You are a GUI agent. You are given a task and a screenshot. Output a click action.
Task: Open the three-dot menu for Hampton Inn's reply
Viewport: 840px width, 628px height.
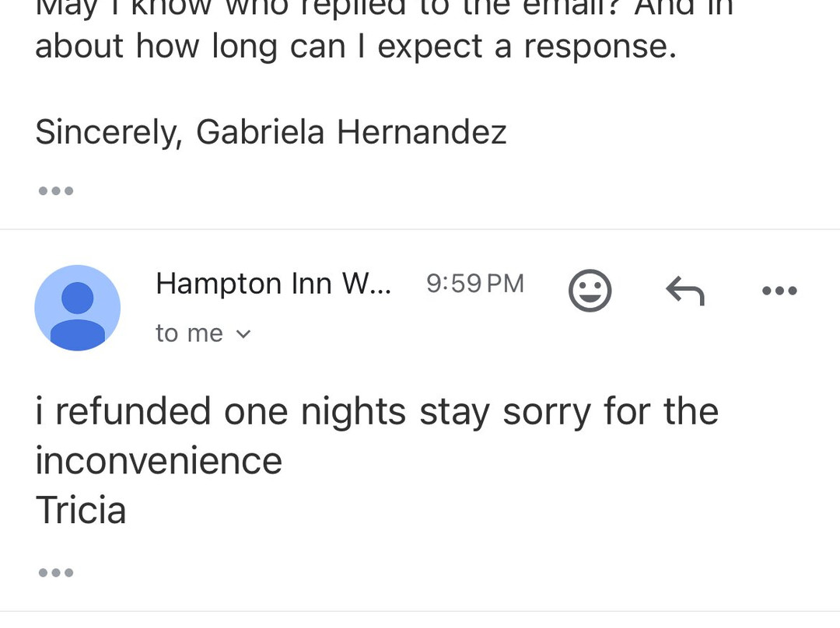pyautogui.click(x=779, y=291)
